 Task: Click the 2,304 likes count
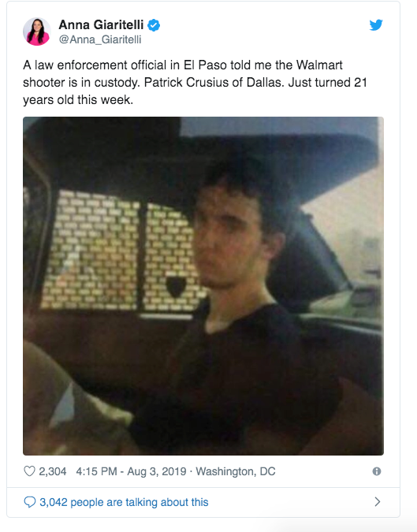point(53,471)
